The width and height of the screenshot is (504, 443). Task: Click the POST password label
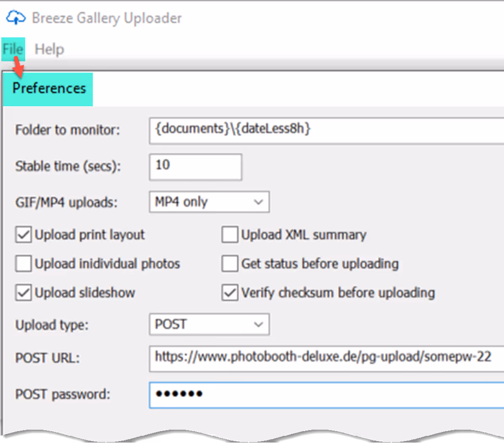(63, 394)
